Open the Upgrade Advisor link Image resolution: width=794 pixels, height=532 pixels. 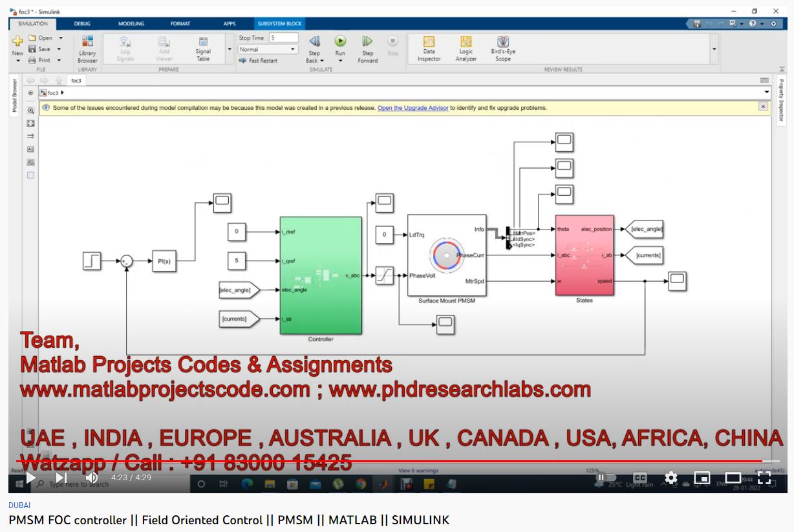click(x=413, y=108)
